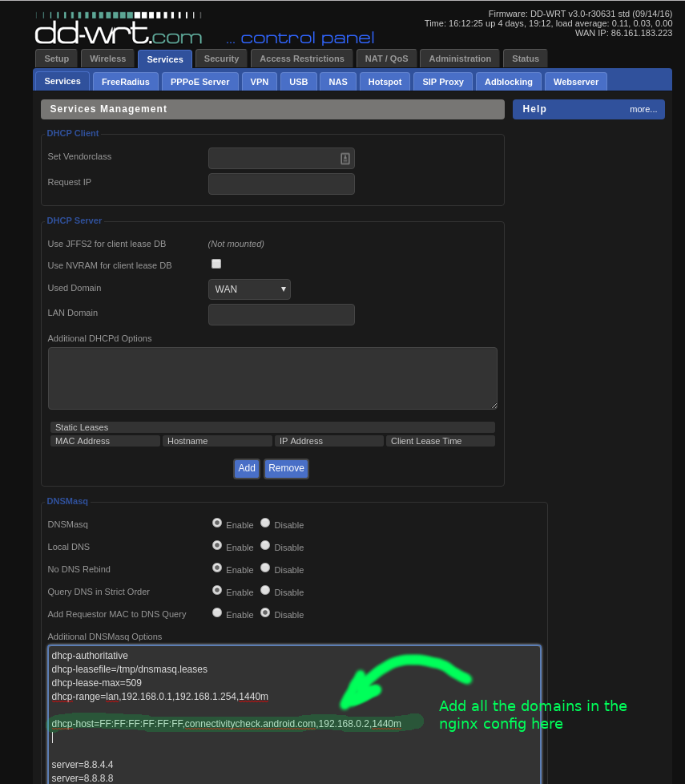685x784 pixels.
Task: Click the IP Address column header
Action: click(329, 441)
